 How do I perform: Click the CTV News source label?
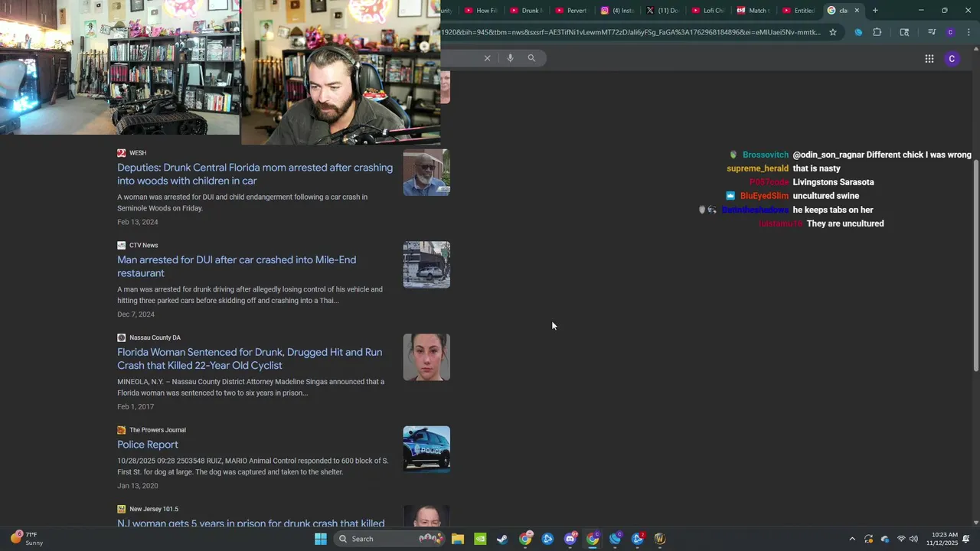click(144, 246)
